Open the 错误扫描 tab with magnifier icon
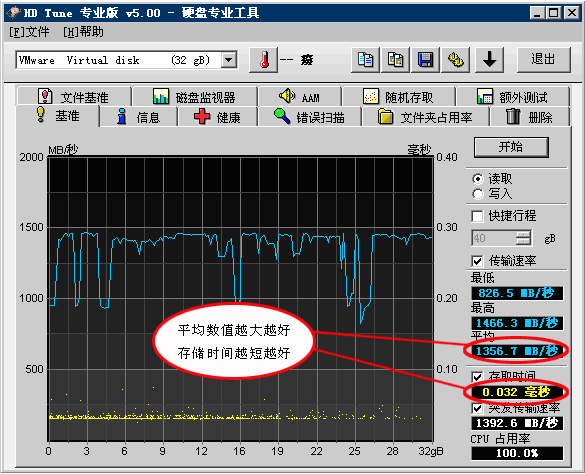585x474 pixels. (x=309, y=117)
